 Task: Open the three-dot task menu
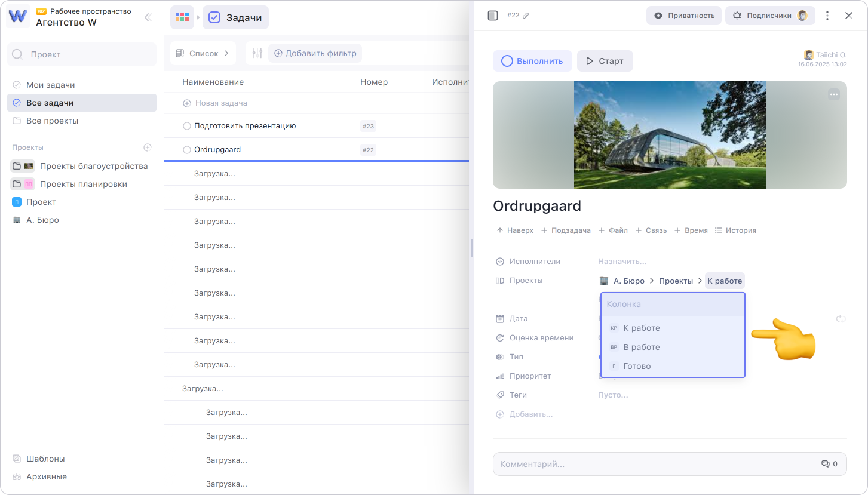pos(827,16)
